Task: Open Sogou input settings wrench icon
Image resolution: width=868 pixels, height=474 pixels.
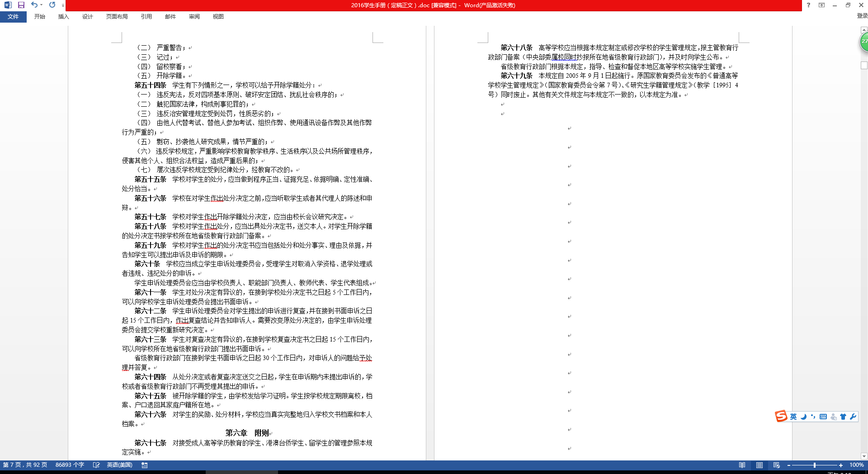Action: 853,417
